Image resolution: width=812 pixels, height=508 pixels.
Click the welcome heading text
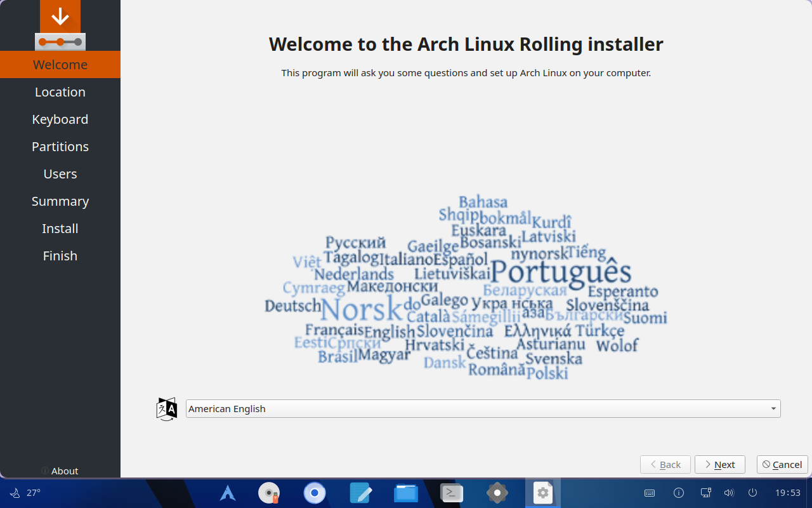point(466,44)
